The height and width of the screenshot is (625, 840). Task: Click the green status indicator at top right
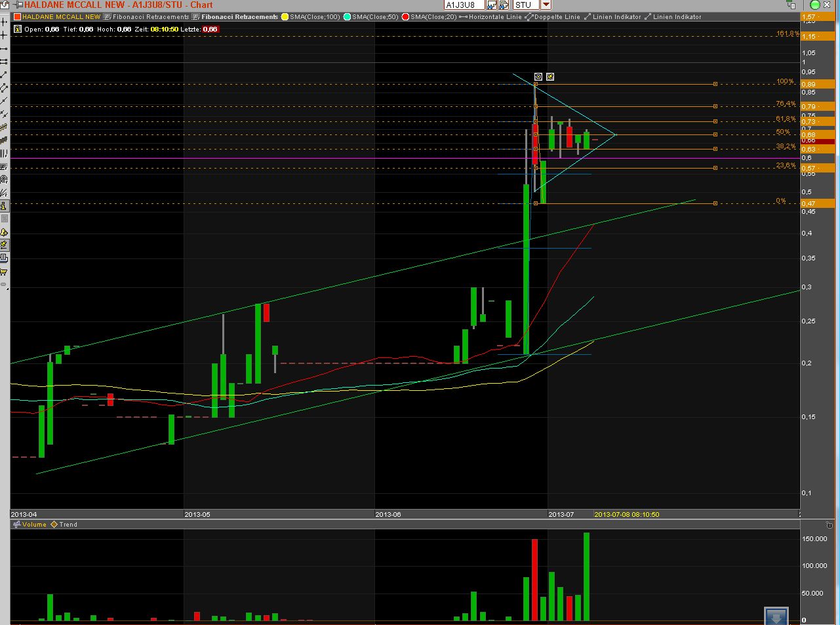click(815, 5)
